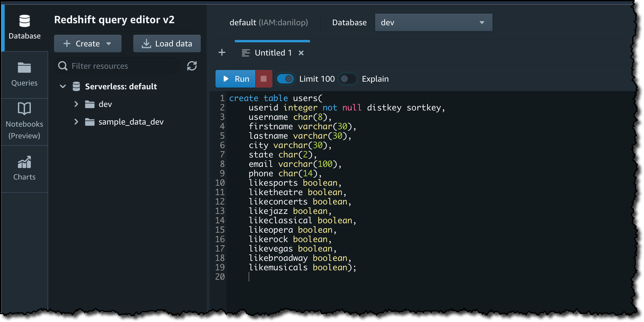Run the query with Run button

(235, 79)
